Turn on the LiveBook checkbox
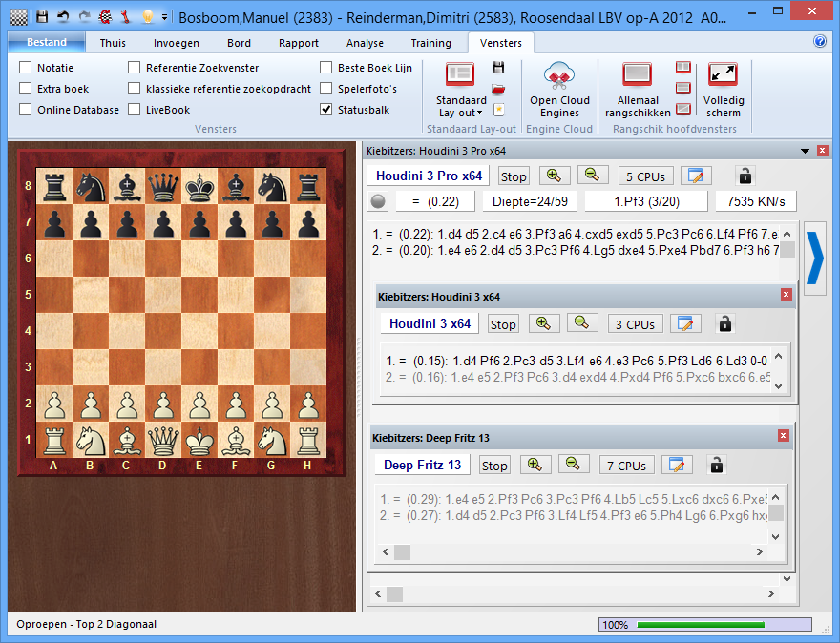Screen dimensions: 840x643 click(134, 109)
